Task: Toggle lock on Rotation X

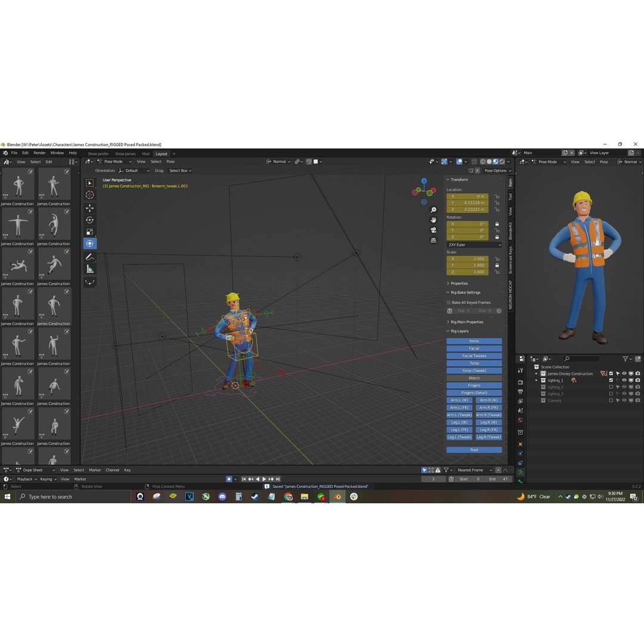Action: [x=497, y=224]
